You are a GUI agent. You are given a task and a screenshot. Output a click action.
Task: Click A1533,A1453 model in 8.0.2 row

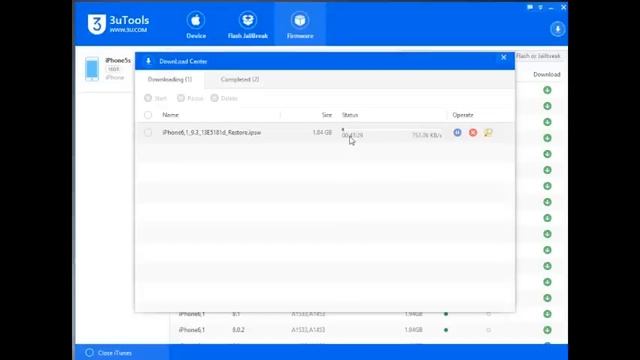point(308,330)
